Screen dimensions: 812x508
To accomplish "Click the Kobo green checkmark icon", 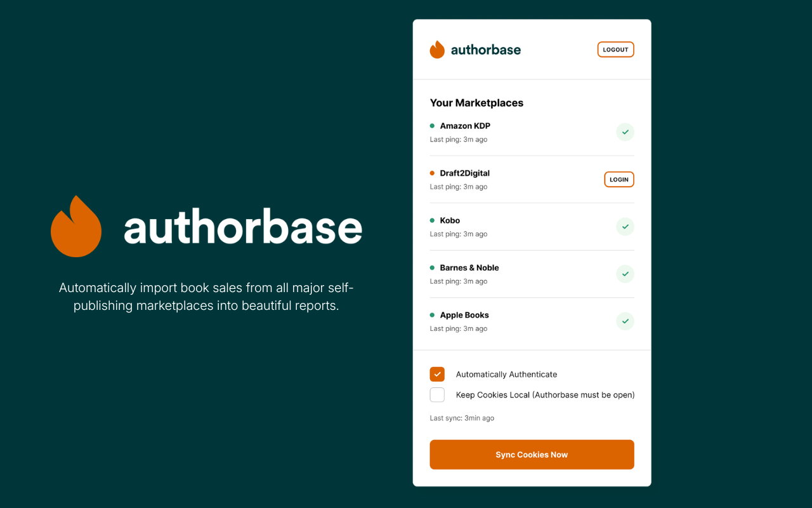I will point(625,227).
